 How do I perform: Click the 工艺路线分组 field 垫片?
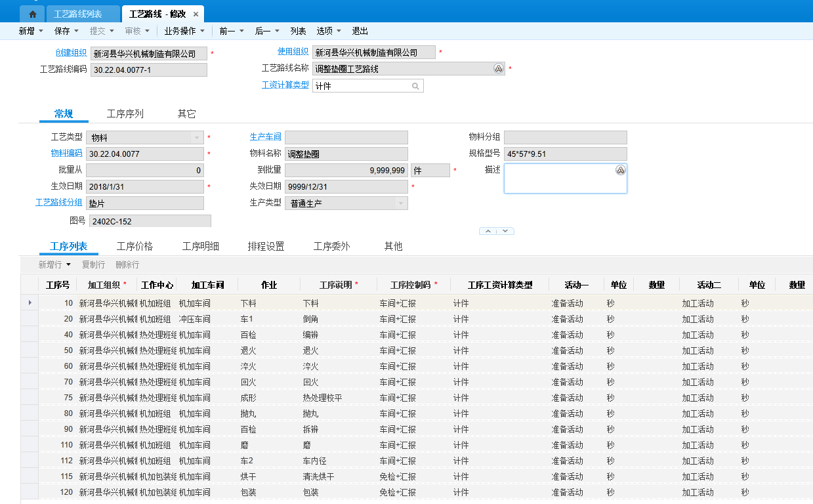pyautogui.click(x=145, y=203)
